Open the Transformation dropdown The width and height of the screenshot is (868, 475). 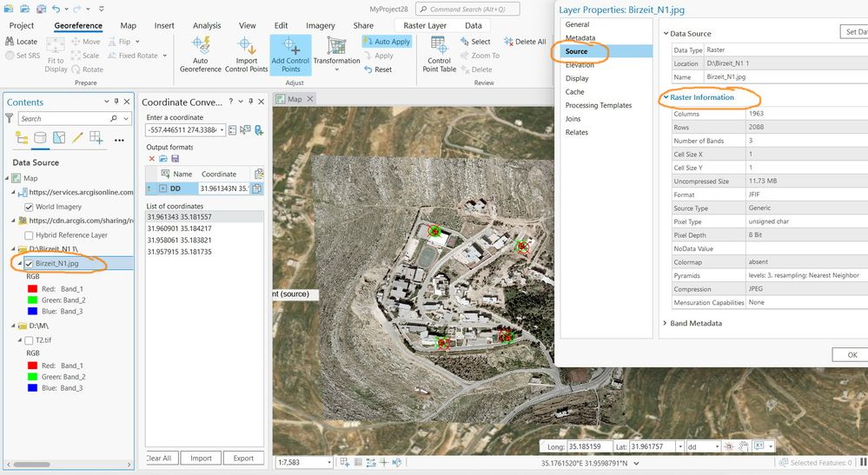(x=336, y=55)
